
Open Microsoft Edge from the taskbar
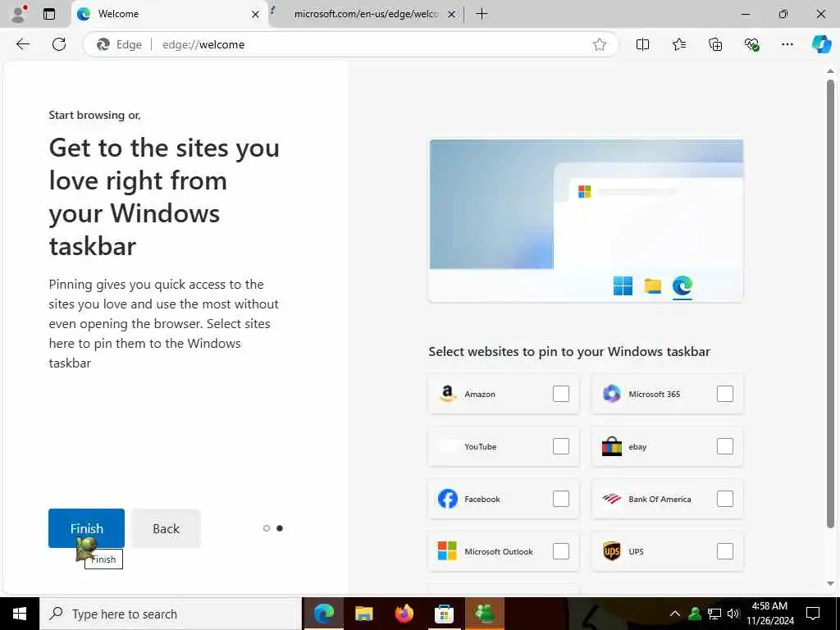click(x=323, y=614)
